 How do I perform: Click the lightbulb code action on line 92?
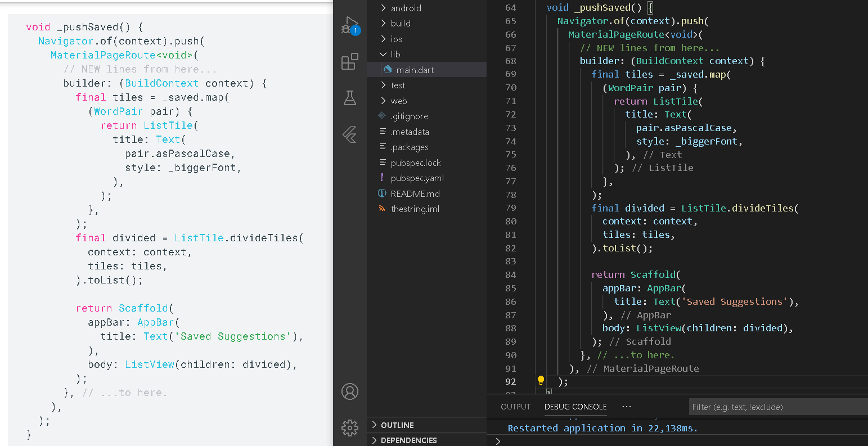541,381
